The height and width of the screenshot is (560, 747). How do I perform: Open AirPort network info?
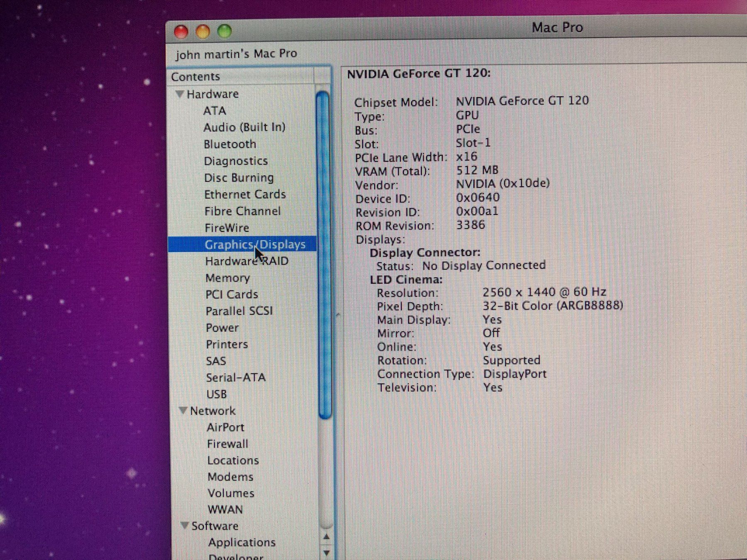coord(225,427)
